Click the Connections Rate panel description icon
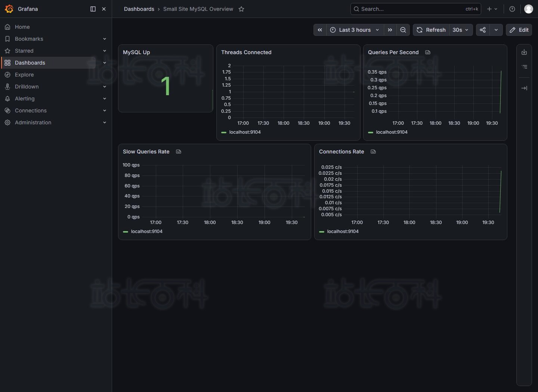538x392 pixels. [x=373, y=152]
